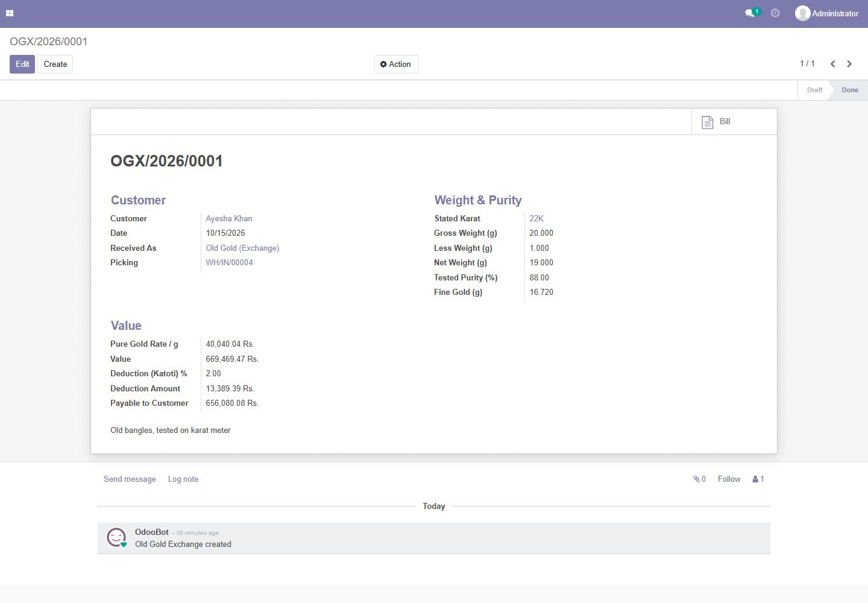
Task: Select the Done status stage
Action: (850, 90)
